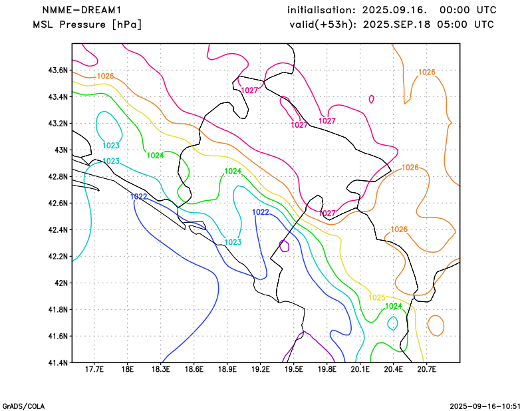Select the 18E longitude axis label
This screenshot has height=411, width=532.
tap(127, 369)
